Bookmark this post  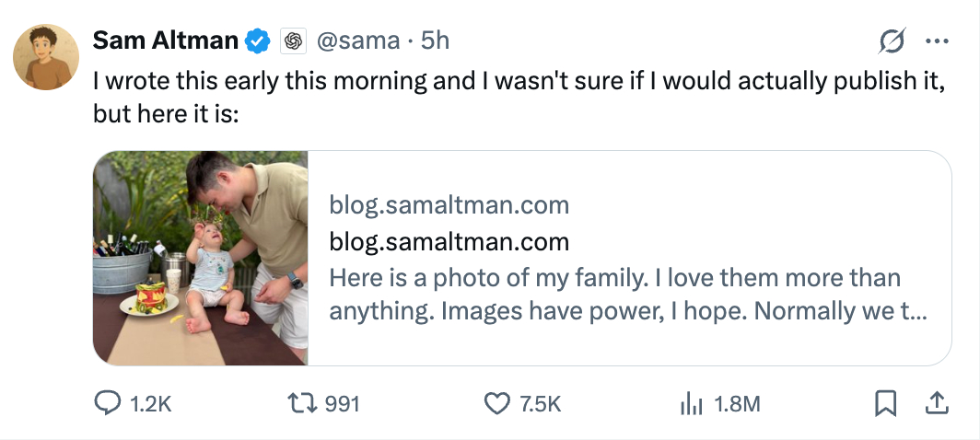885,403
